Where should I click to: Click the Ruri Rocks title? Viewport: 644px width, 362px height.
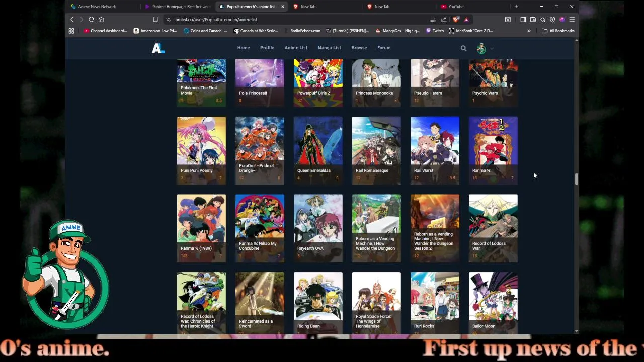click(x=424, y=326)
